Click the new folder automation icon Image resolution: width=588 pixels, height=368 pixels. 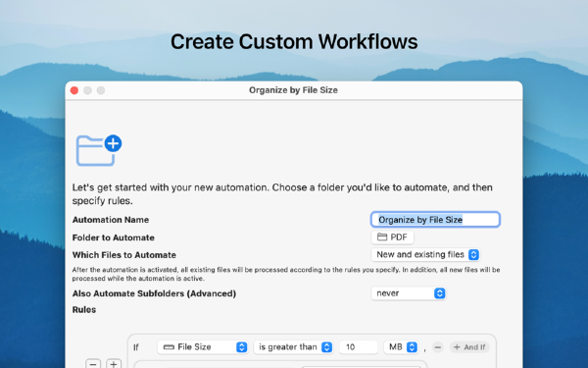[x=99, y=150]
